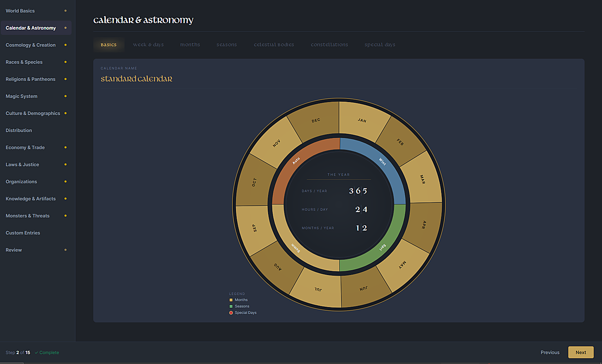Click the Magic System status dot

point(65,96)
